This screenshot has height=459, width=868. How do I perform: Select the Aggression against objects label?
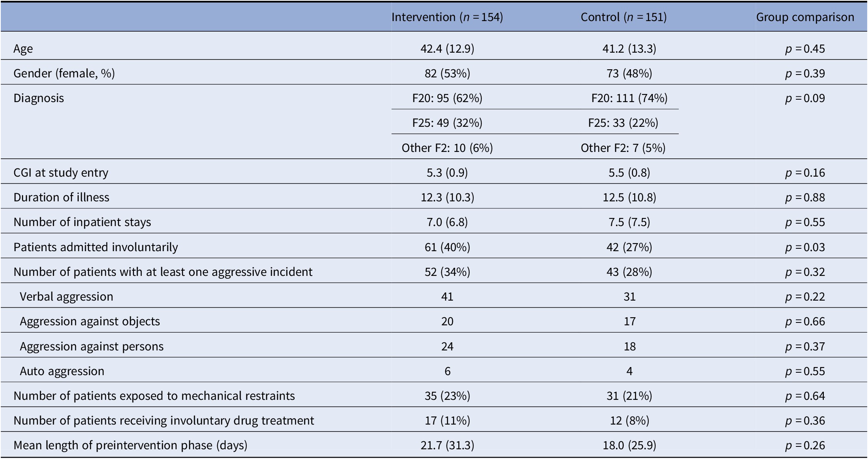click(x=90, y=321)
